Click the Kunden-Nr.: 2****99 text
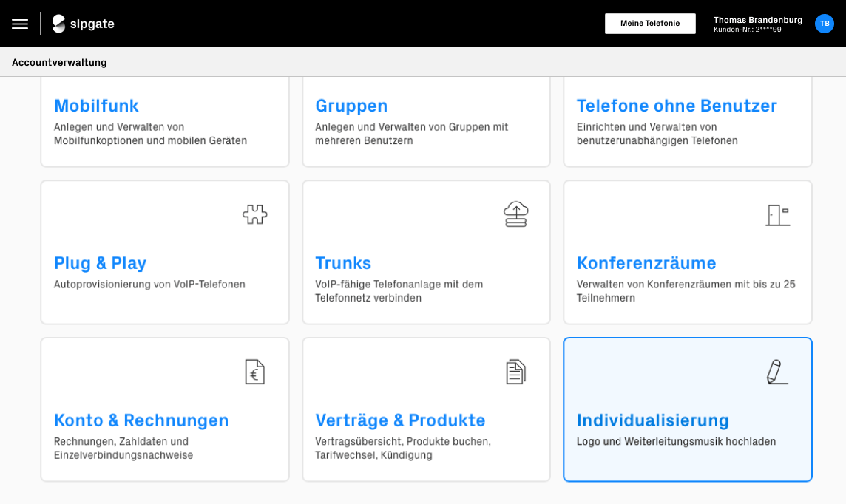Image resolution: width=846 pixels, height=504 pixels. click(747, 30)
